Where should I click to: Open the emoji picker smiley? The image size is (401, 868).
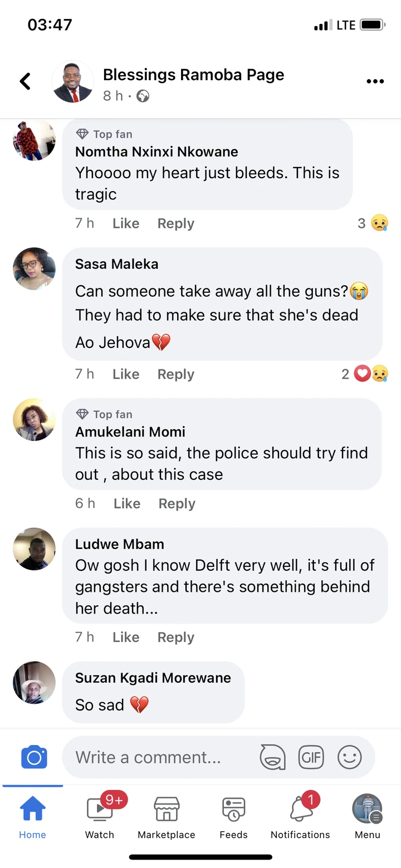[x=350, y=757]
